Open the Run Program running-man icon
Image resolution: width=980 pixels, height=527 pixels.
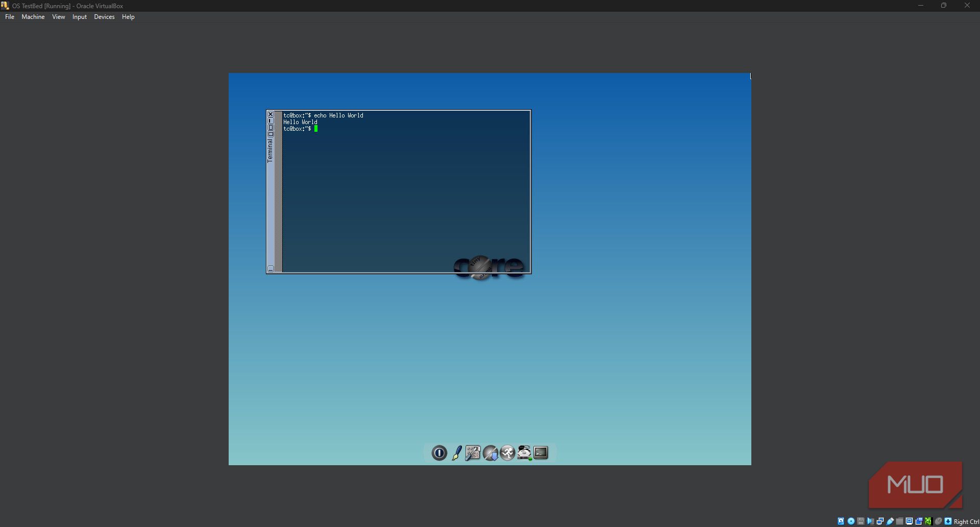[507, 453]
